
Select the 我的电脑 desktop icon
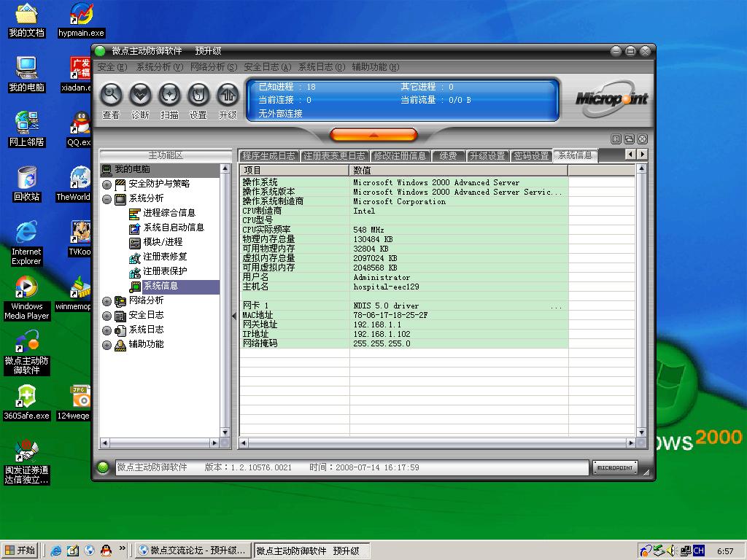[x=26, y=75]
